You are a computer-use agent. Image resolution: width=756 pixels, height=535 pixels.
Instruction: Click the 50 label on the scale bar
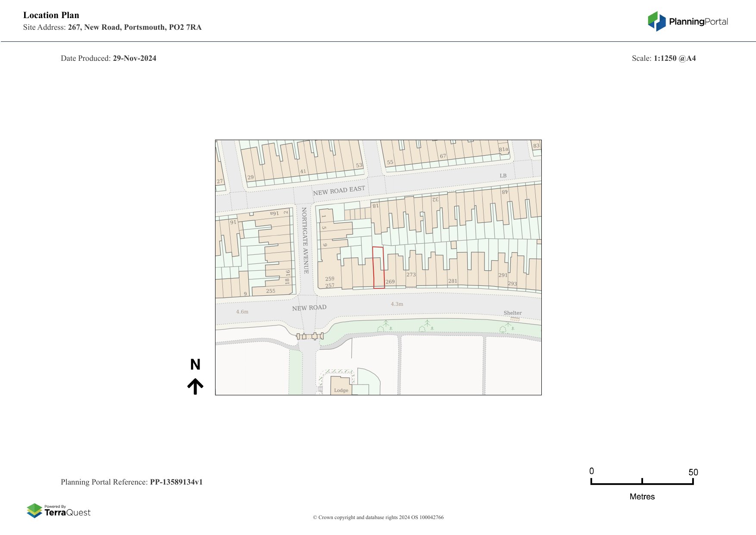click(693, 472)
